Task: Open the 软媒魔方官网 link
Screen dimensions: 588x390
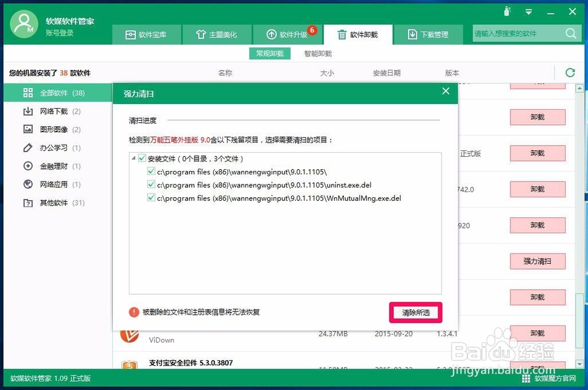Action: [x=555, y=378]
